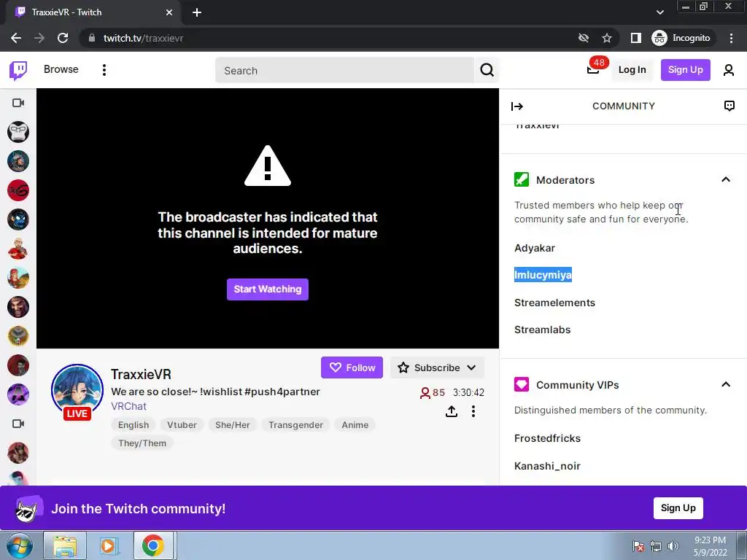Click the volume speaker tray icon
The image size is (747, 560).
coord(673,546)
